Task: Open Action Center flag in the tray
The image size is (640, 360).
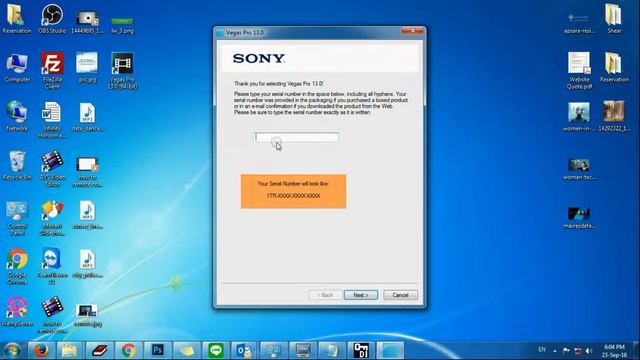Action: (x=566, y=351)
